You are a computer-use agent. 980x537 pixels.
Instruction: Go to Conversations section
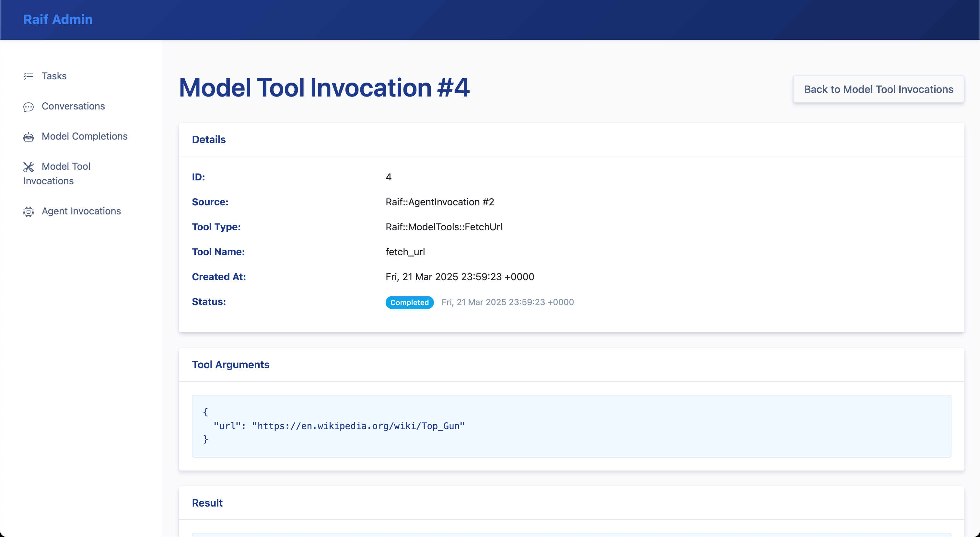(73, 106)
